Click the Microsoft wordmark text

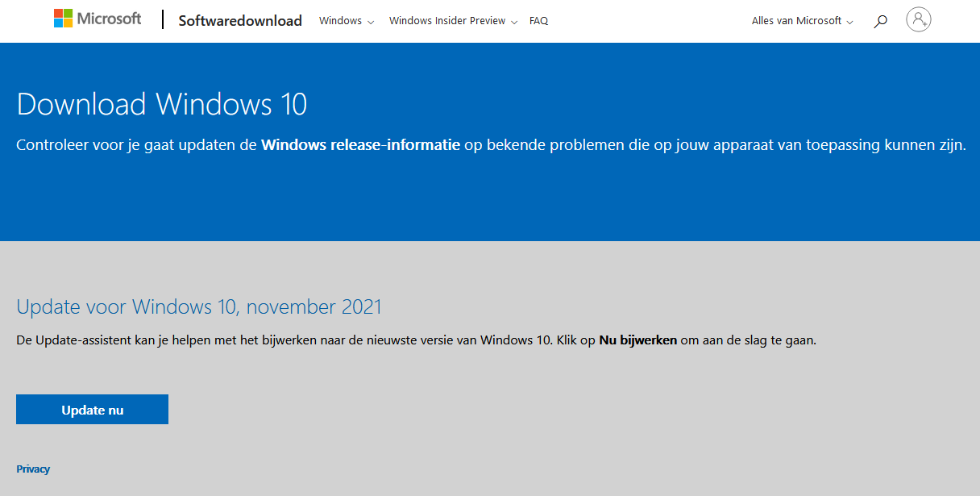click(x=109, y=19)
